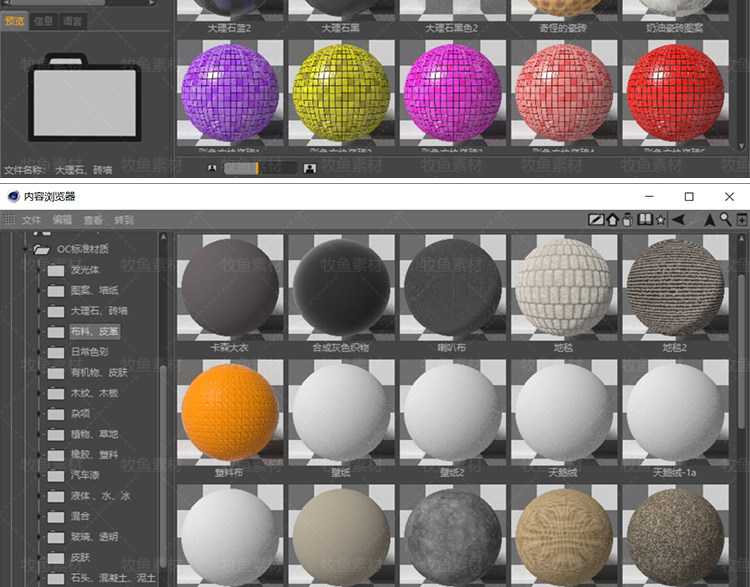Click the open folder icon of OC标准材质
Viewport: 750px width, 587px height.
coord(42,249)
